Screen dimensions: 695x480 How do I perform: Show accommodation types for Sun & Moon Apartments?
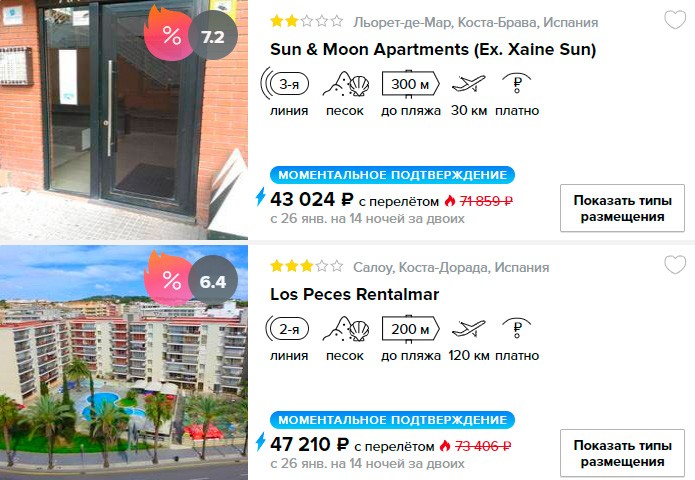pyautogui.click(x=622, y=208)
